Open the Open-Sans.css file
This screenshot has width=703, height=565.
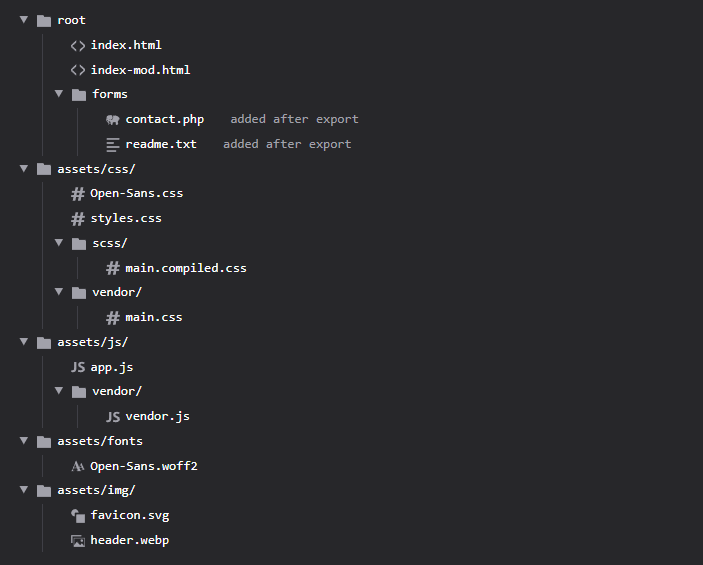(136, 193)
